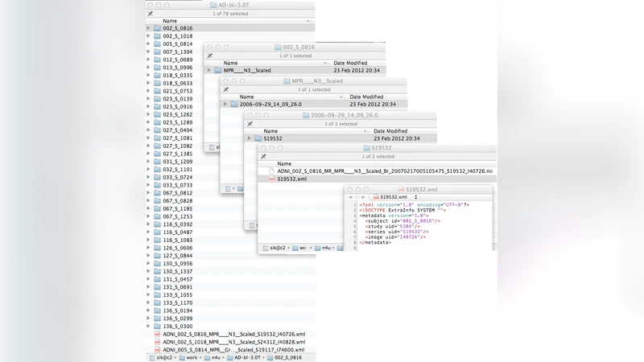Viewport: 644px width, 362px height.
Task: Expand the MPR____N3__Scaled folder
Action: 209,70
